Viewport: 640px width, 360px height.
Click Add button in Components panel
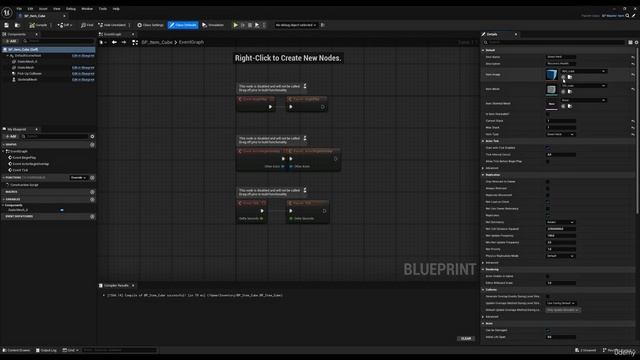11,41
